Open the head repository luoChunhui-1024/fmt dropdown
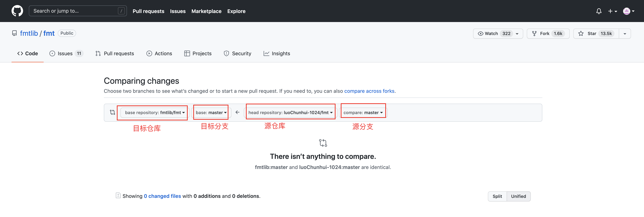 coord(290,113)
